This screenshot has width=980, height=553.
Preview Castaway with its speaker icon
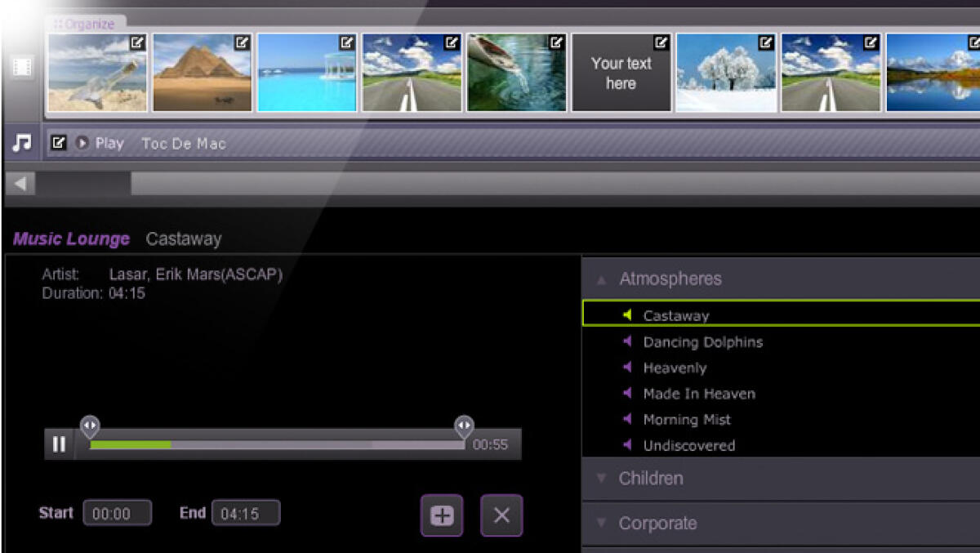[x=627, y=314]
